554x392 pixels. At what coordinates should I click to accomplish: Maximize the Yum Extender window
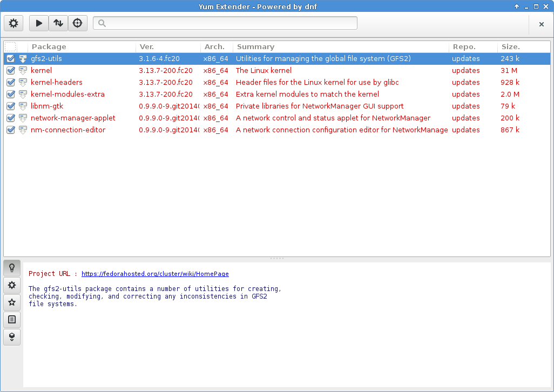point(536,6)
